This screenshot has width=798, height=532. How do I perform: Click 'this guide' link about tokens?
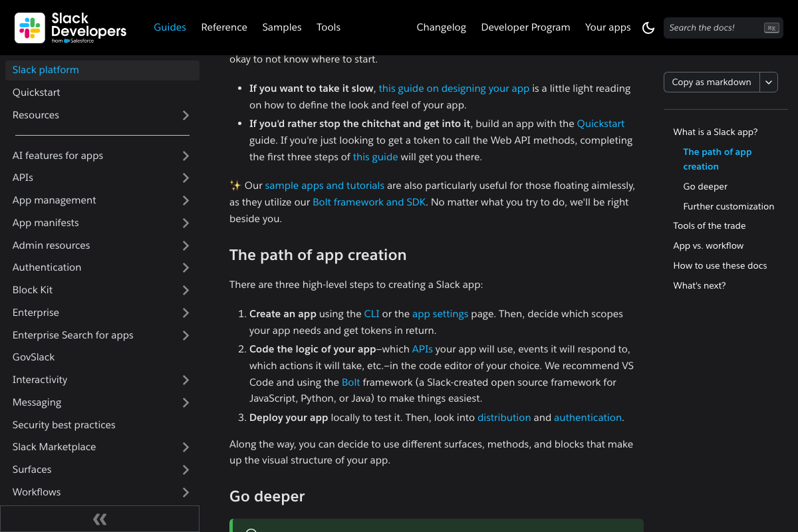coord(375,157)
